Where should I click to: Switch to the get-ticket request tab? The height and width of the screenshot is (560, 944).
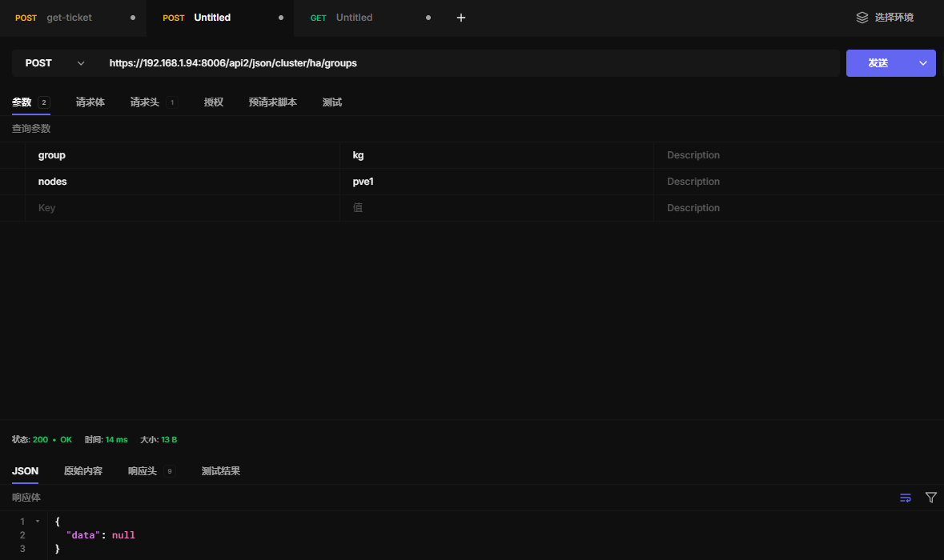pos(69,18)
